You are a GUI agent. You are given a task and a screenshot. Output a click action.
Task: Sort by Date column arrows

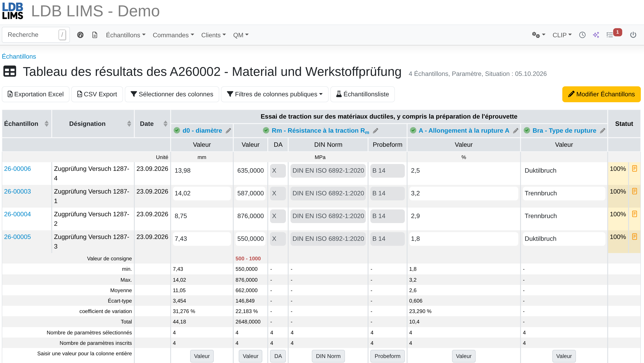(x=165, y=124)
